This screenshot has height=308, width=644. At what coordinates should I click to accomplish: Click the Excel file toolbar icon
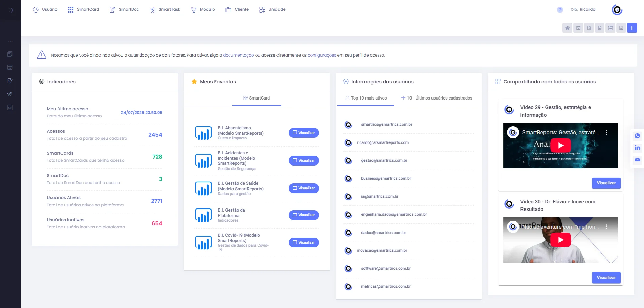coord(589,28)
